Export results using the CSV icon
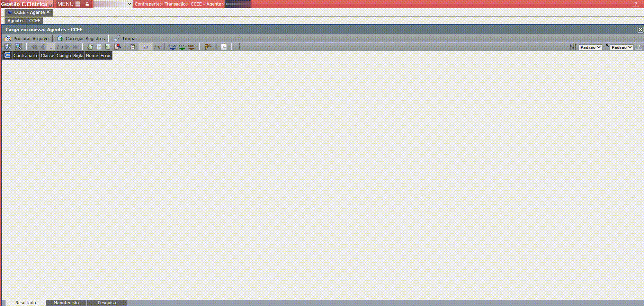644x306 pixels. pyautogui.click(x=172, y=47)
